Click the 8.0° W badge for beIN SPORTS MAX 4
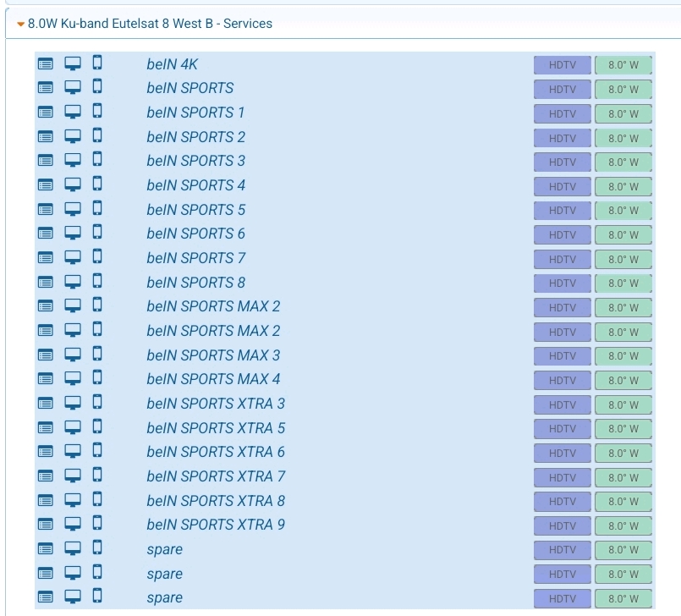 (x=623, y=381)
